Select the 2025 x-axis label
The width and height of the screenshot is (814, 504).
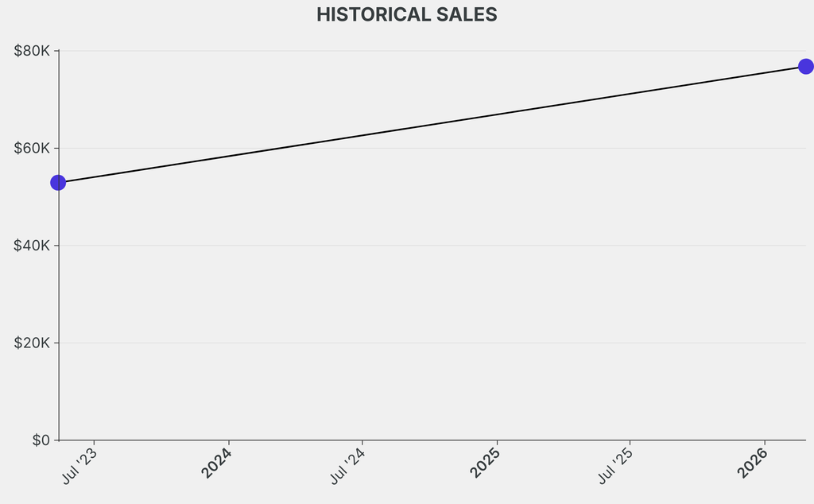(485, 463)
